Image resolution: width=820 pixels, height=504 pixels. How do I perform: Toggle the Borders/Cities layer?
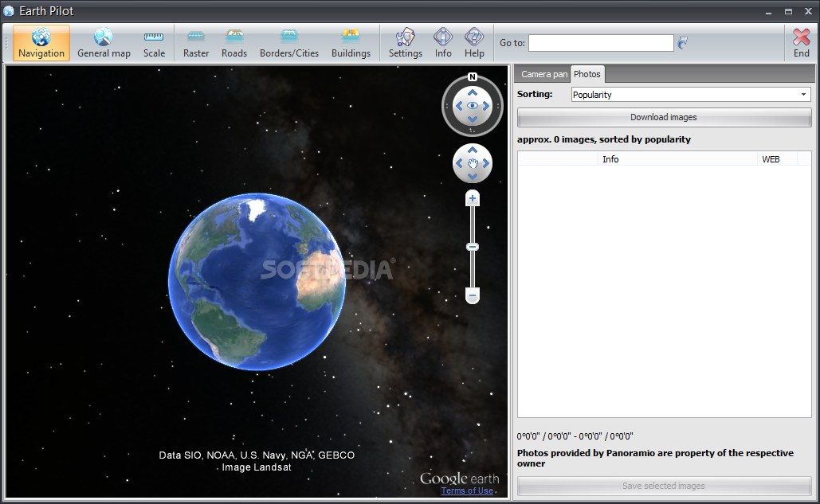click(x=289, y=43)
